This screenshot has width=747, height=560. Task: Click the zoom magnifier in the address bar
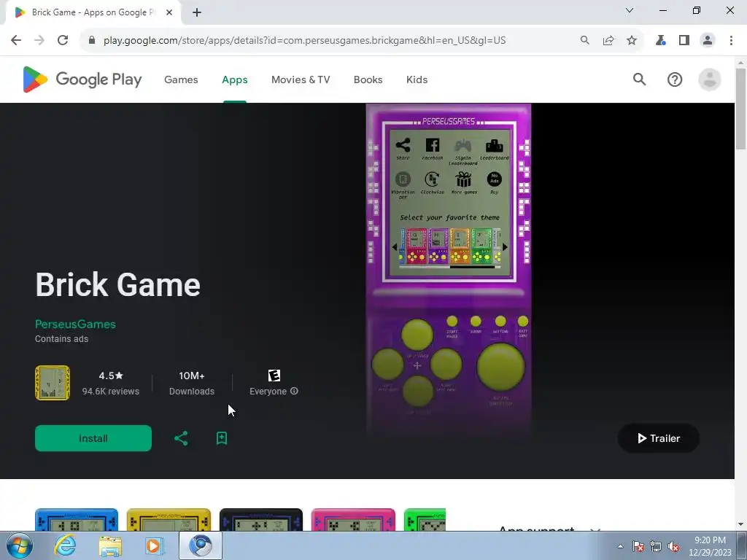[x=585, y=41]
